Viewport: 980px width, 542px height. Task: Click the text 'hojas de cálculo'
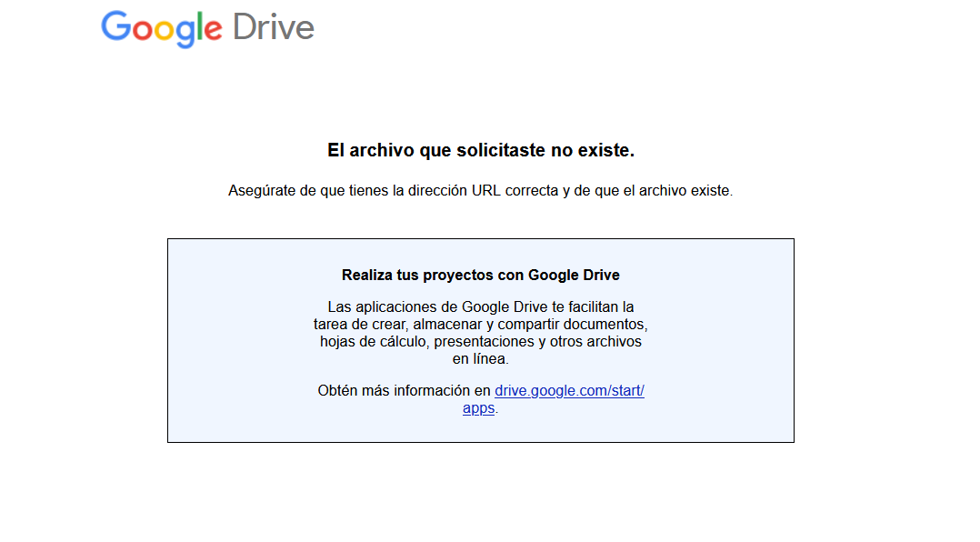[374, 342]
